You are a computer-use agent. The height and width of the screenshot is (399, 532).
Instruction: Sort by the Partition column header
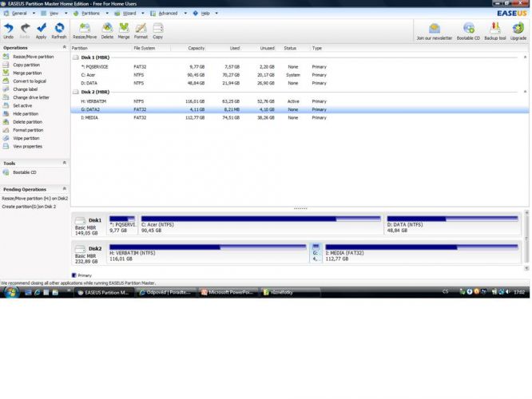click(x=79, y=48)
